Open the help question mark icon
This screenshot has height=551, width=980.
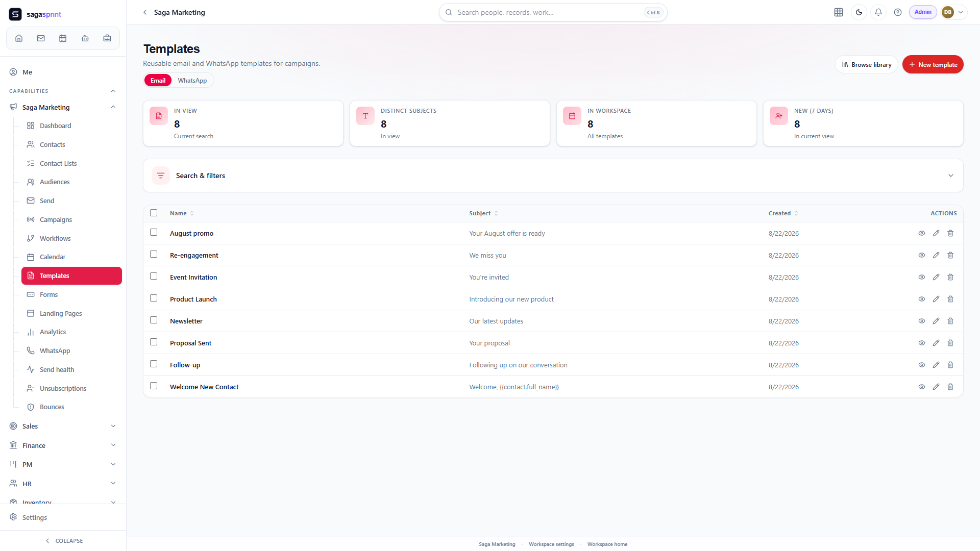[898, 12]
